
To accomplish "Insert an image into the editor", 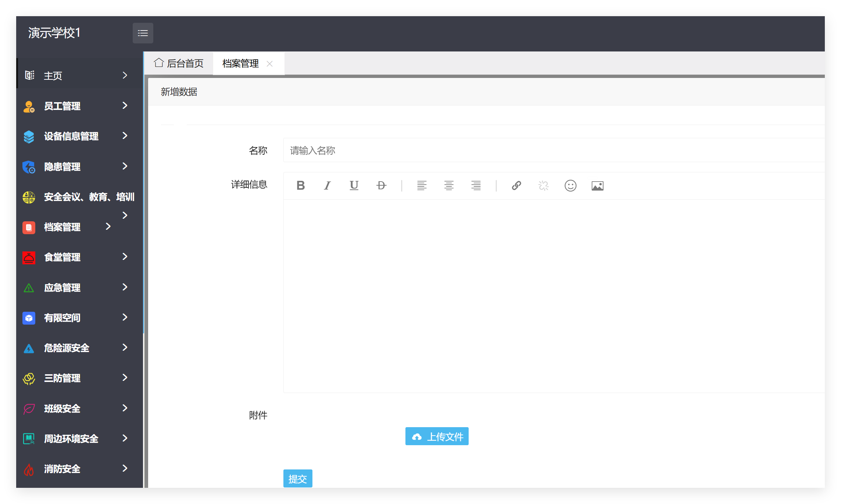I will click(x=597, y=186).
